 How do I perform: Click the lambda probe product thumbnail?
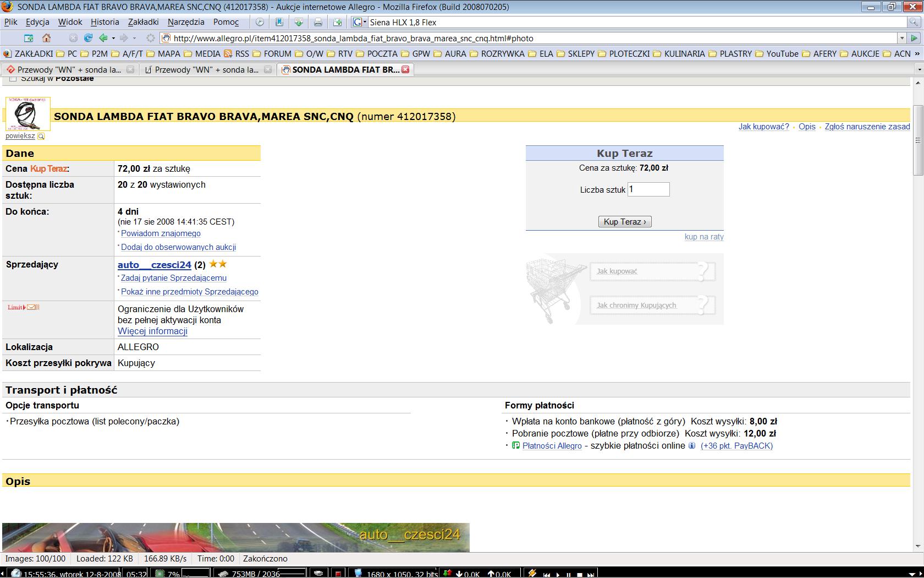coord(28,114)
